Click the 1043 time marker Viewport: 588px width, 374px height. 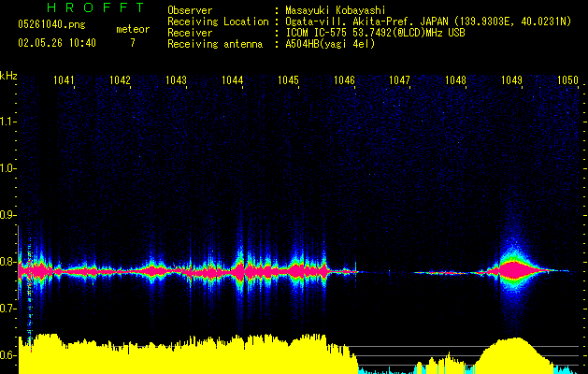(x=177, y=79)
